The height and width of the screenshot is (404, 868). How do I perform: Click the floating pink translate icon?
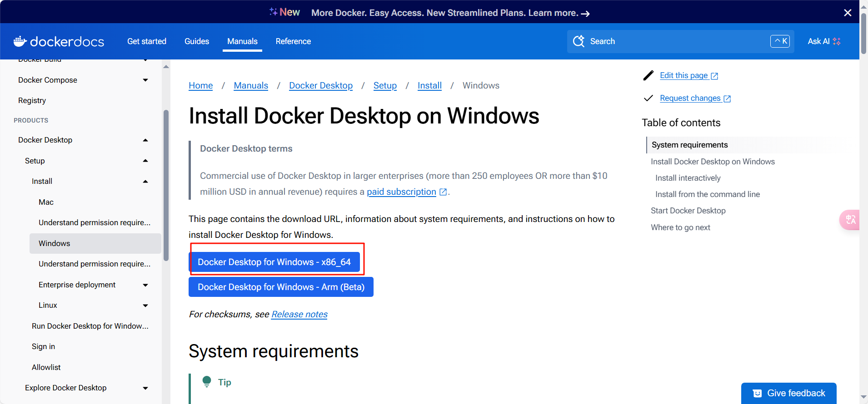[x=850, y=220]
